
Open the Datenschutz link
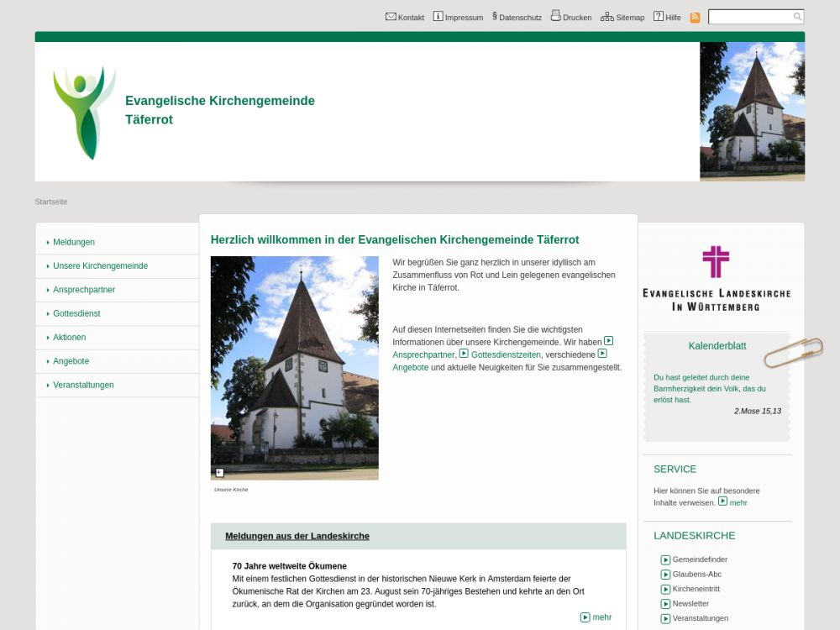[519, 18]
